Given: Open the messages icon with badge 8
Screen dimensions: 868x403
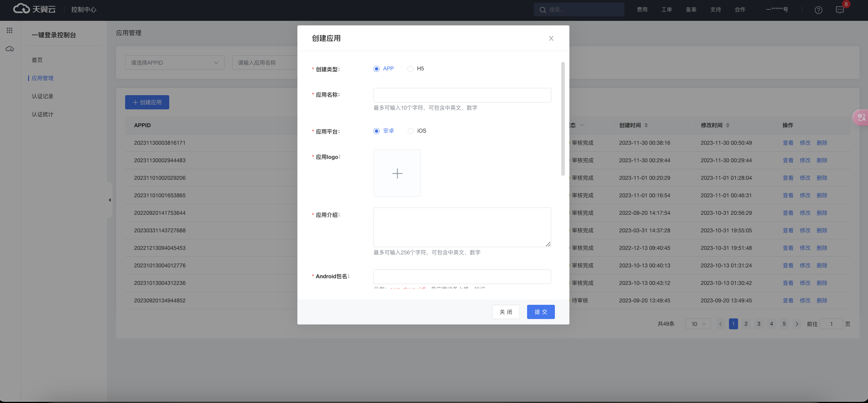Looking at the screenshot, I should point(840,10).
